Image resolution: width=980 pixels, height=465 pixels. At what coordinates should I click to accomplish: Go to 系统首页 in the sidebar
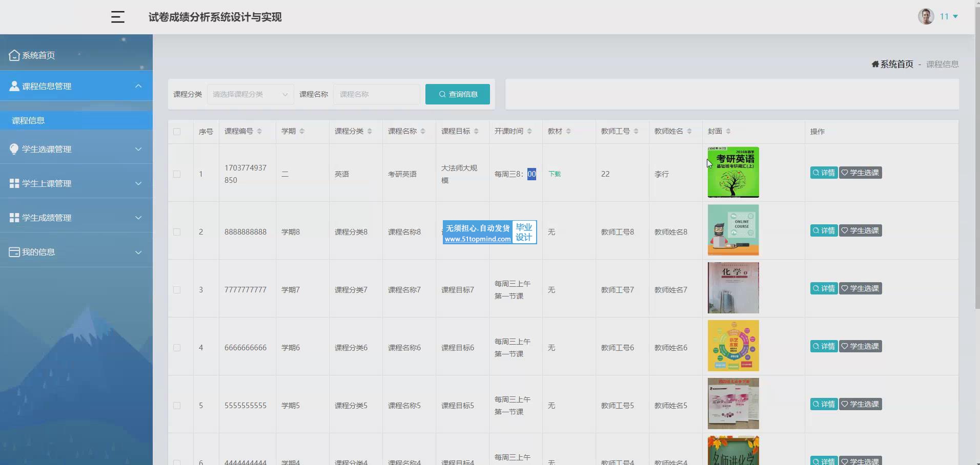(76, 55)
